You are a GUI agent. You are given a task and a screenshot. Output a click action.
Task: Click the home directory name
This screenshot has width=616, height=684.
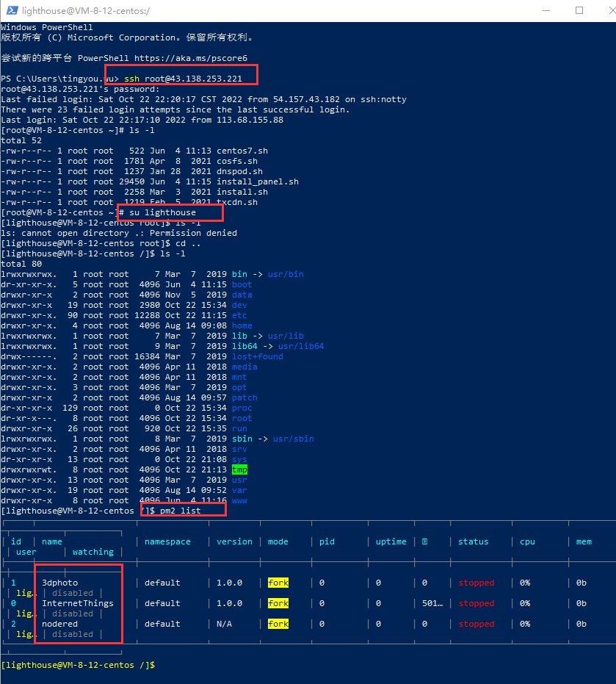click(242, 326)
